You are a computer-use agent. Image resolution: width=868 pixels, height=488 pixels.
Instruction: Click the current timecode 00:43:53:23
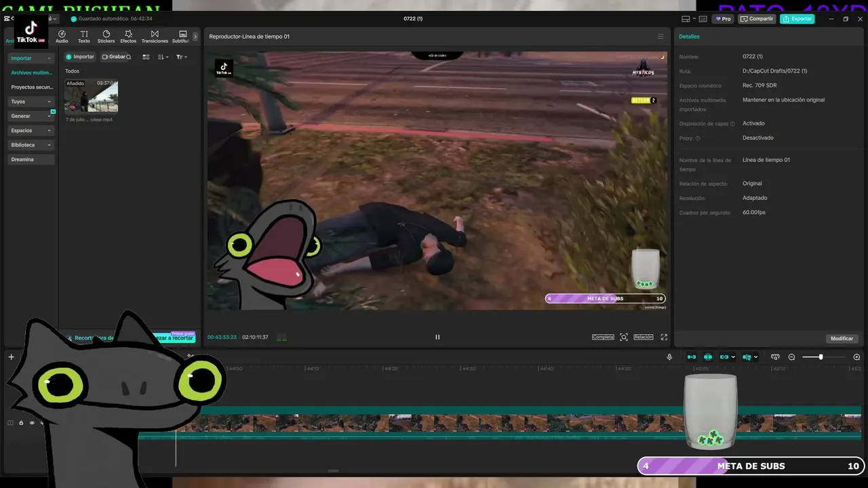pyautogui.click(x=222, y=337)
